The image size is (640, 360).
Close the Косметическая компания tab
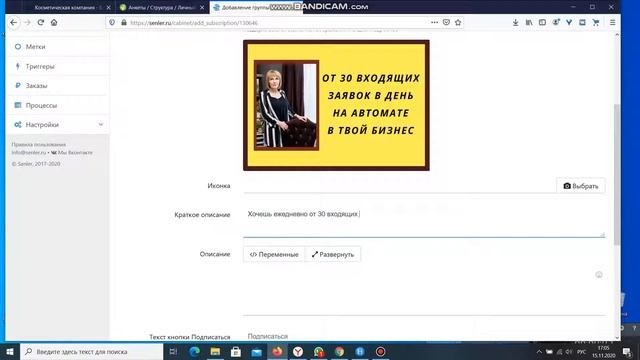(x=108, y=7)
